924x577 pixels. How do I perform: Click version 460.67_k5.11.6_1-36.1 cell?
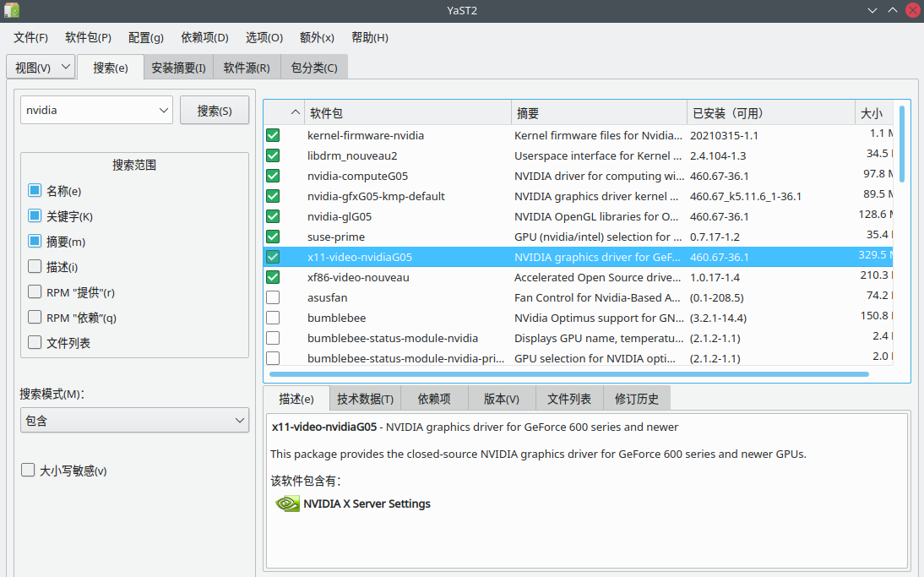tap(746, 196)
